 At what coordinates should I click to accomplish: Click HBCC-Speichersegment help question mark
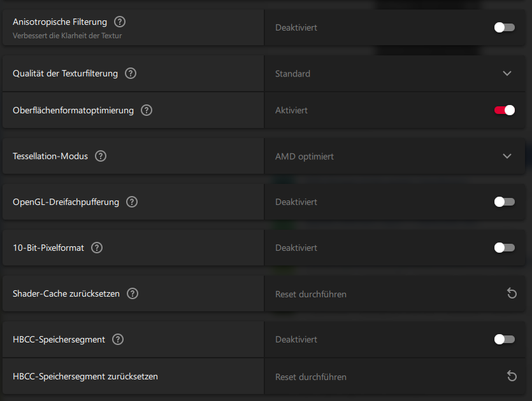coord(118,339)
